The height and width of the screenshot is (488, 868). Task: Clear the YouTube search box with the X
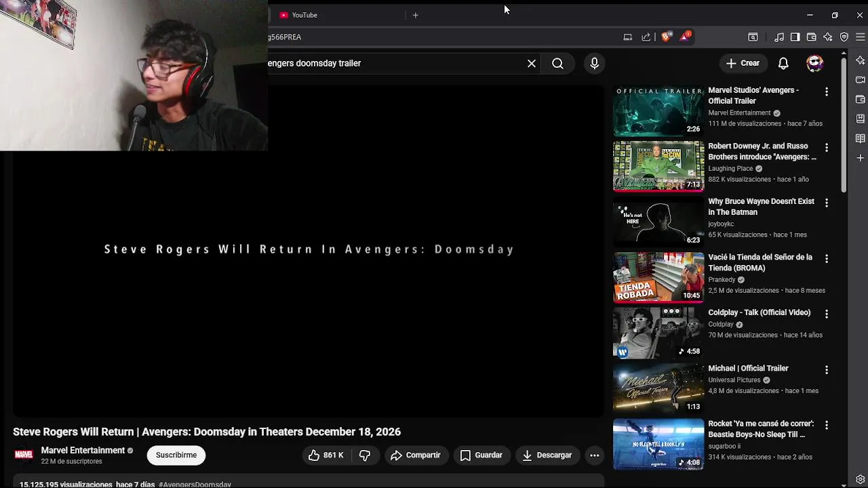tap(532, 63)
